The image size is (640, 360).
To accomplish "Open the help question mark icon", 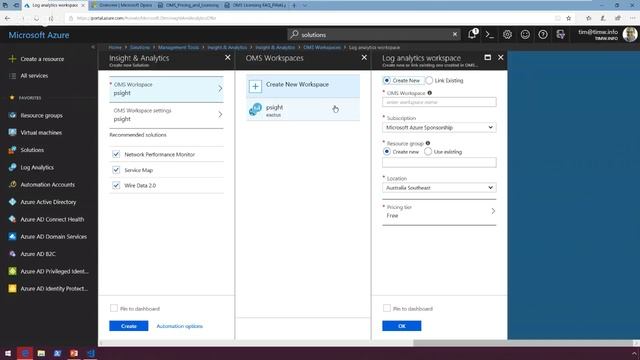I will click(543, 35).
